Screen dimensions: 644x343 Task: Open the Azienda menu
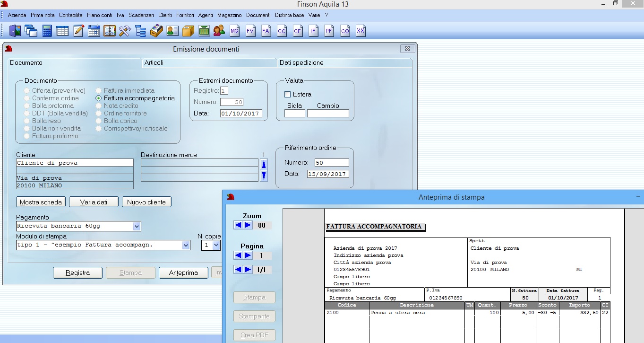point(17,15)
